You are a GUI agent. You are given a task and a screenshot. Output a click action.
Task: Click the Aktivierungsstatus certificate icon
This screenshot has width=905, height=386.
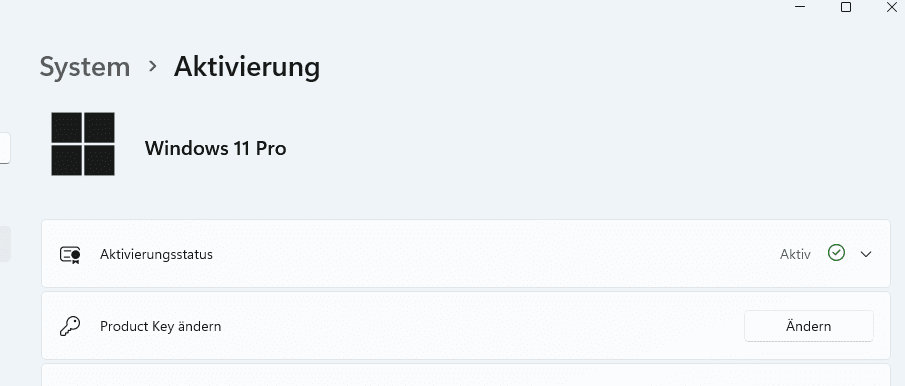tap(70, 254)
